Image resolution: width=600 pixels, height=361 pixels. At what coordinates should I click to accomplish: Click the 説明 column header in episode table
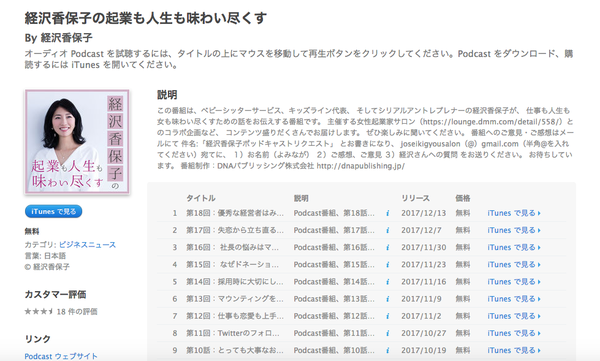tap(301, 198)
